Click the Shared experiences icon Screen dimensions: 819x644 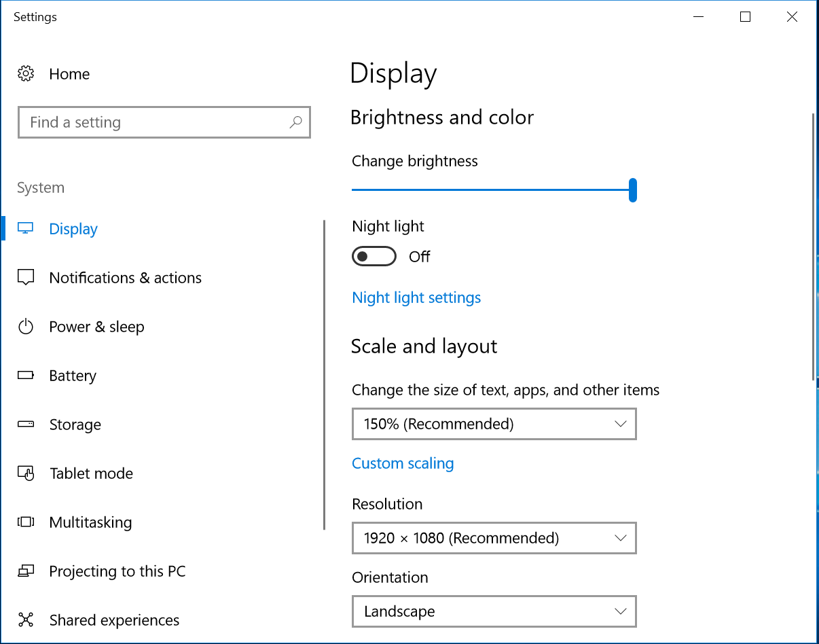click(26, 620)
